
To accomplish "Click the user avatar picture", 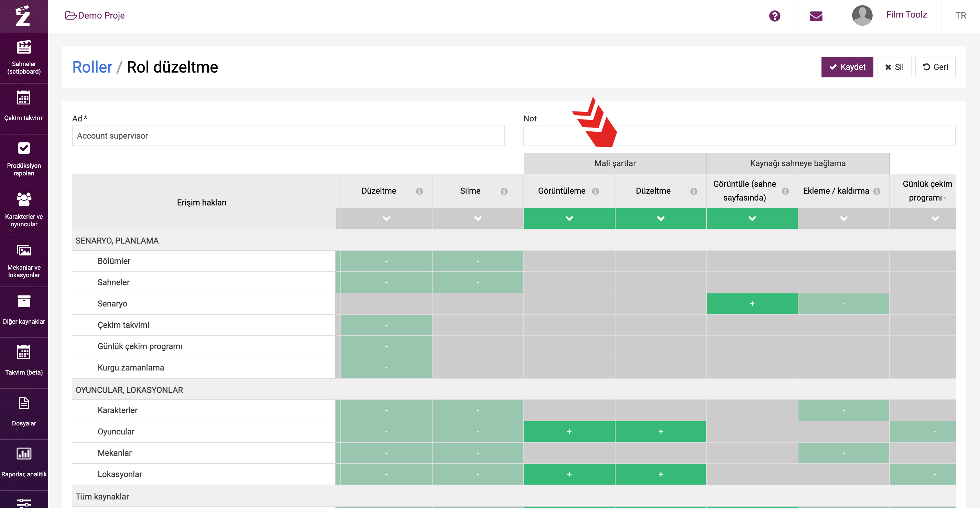I will pyautogui.click(x=862, y=15).
